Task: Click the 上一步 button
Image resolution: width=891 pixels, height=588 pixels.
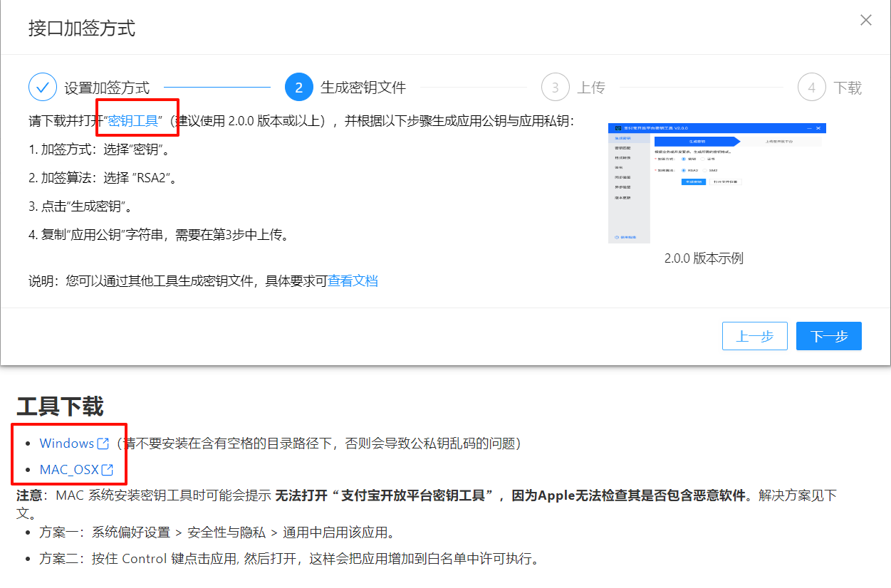Action: pos(754,335)
